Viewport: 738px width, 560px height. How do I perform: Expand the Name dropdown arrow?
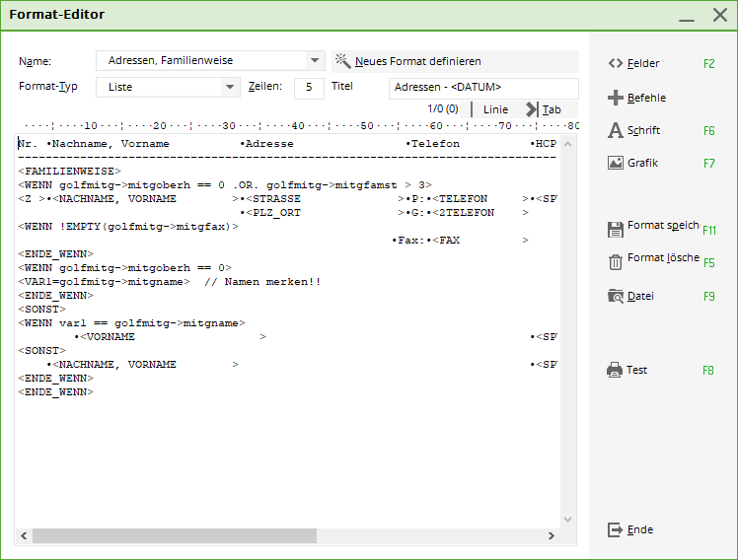[315, 61]
